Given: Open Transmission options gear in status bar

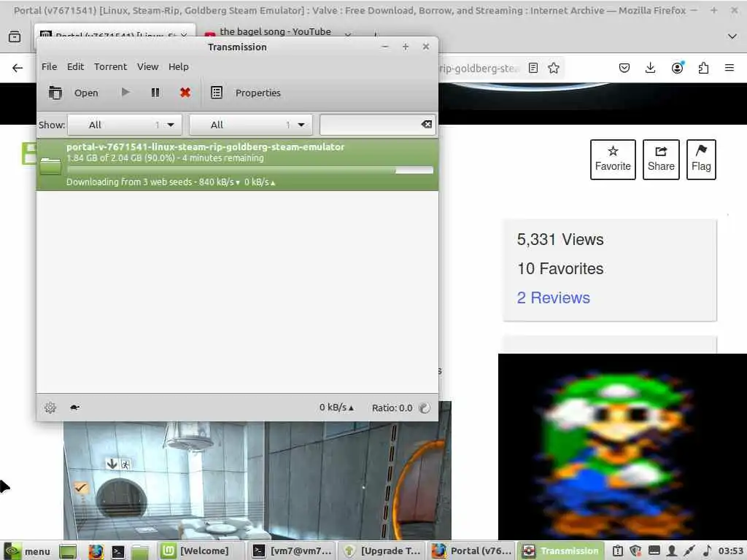Looking at the screenshot, I should click(50, 408).
